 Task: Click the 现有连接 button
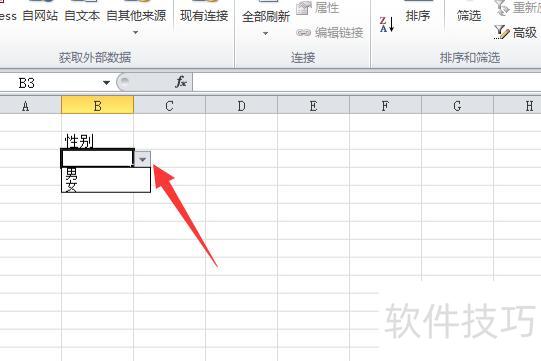point(204,16)
